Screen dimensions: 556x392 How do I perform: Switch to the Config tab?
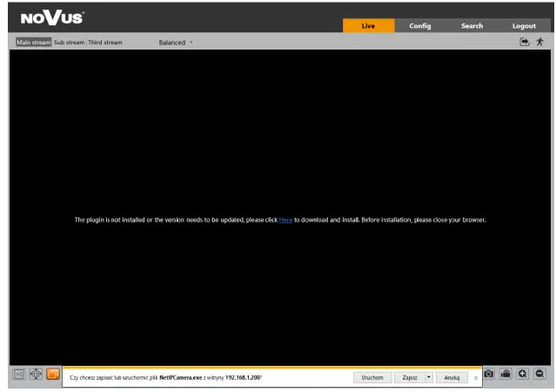click(420, 25)
